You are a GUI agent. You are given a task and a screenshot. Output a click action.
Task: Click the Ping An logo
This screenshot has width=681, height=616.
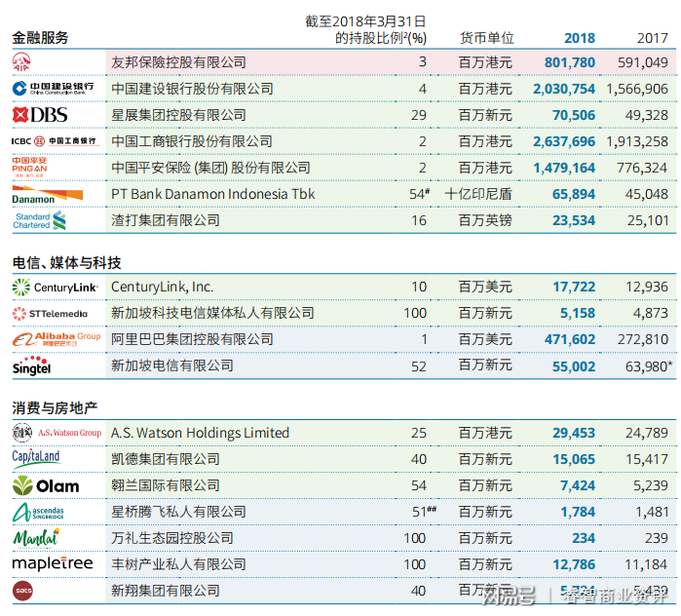coord(29,168)
